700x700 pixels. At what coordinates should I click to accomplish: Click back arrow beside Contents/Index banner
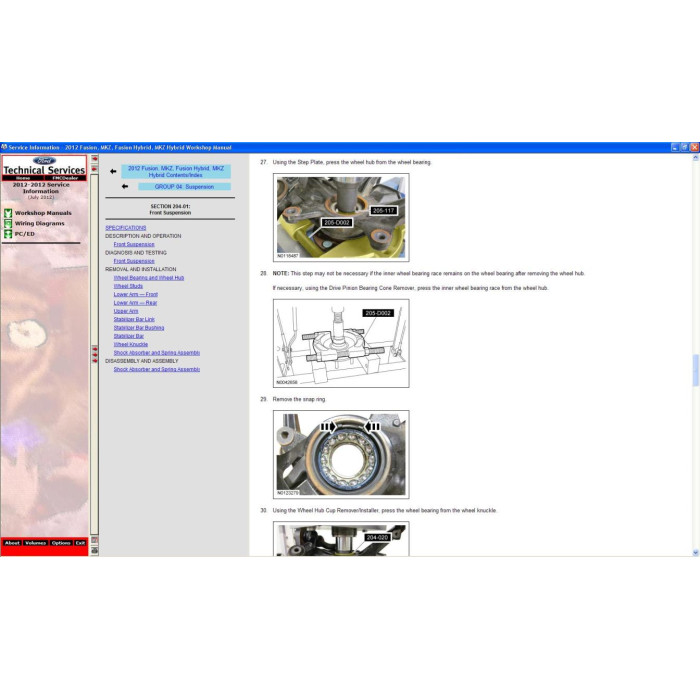tap(113, 171)
